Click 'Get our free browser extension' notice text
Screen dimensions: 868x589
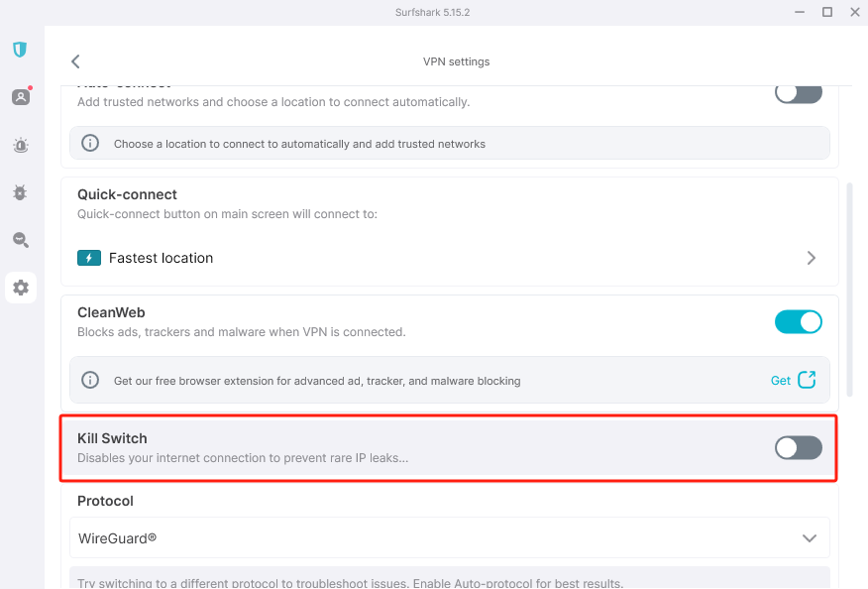click(317, 381)
